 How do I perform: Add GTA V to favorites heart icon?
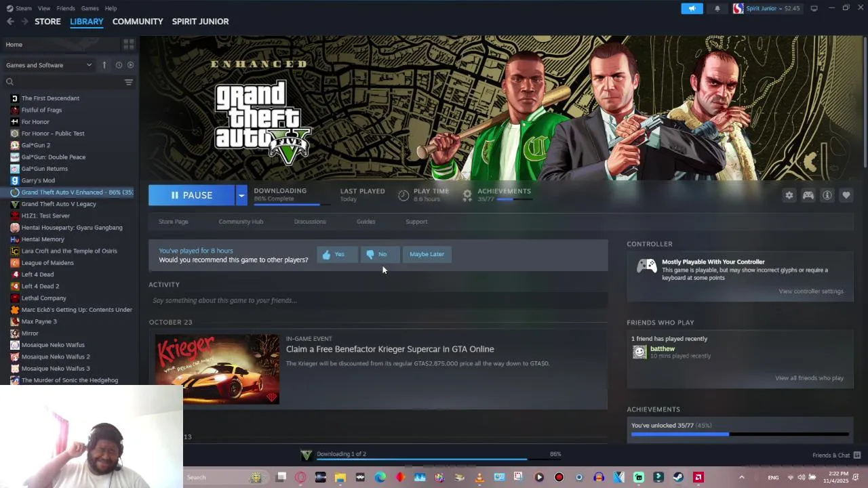tap(846, 195)
